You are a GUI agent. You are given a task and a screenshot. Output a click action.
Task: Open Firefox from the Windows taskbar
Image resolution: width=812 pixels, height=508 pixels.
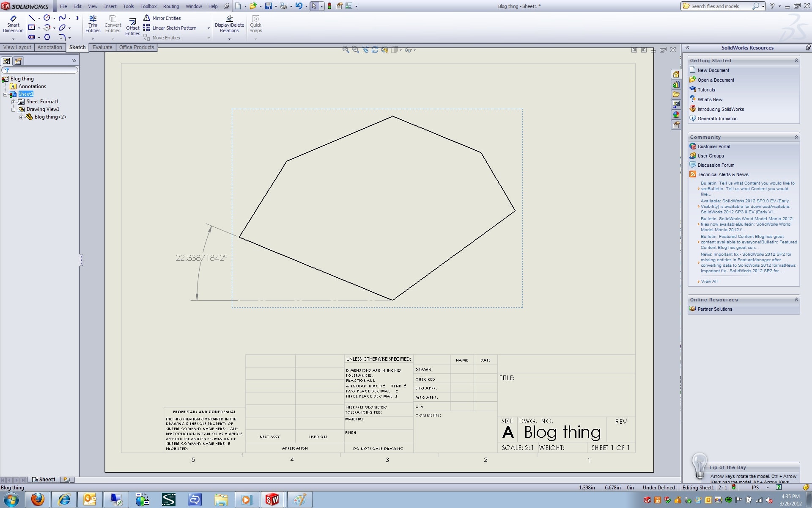tap(38, 500)
